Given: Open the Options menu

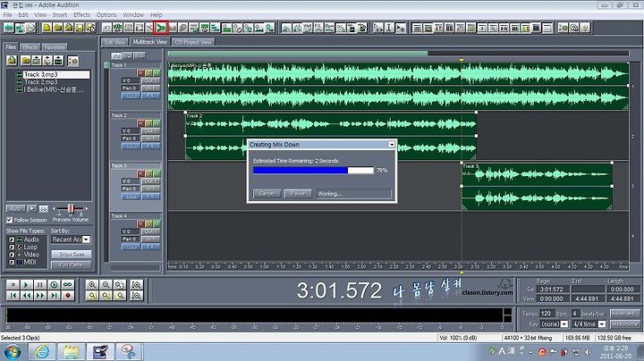Looking at the screenshot, I should (x=106, y=15).
